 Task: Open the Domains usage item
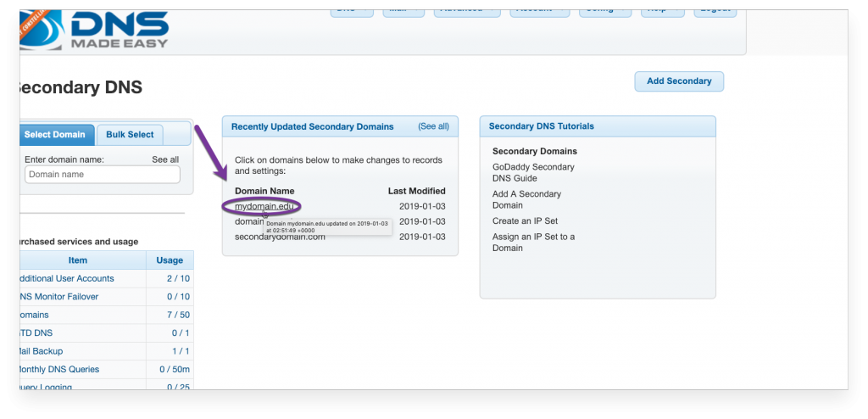tap(34, 315)
